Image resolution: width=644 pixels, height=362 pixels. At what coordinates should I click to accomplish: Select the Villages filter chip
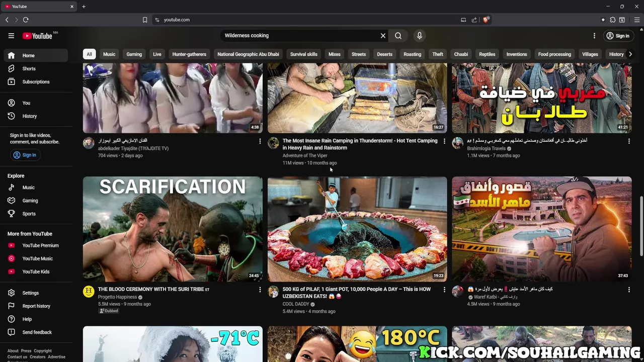[x=590, y=54]
